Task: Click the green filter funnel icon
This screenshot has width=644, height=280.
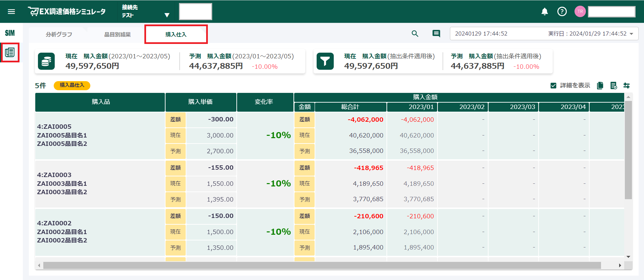Action: (325, 61)
